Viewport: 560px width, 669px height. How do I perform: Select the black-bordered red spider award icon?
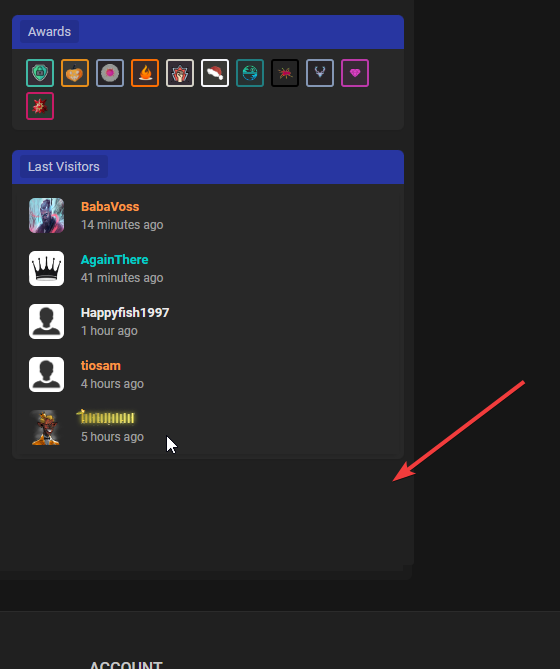pos(285,73)
